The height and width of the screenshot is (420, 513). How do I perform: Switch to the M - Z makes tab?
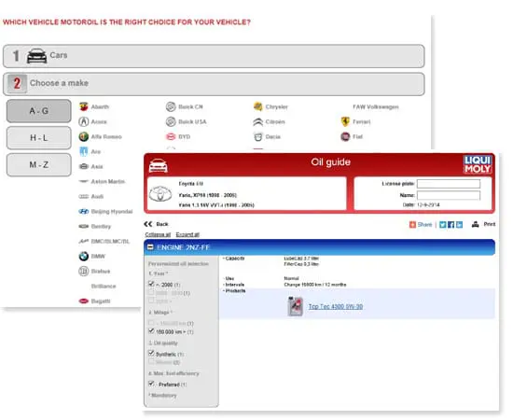click(39, 164)
